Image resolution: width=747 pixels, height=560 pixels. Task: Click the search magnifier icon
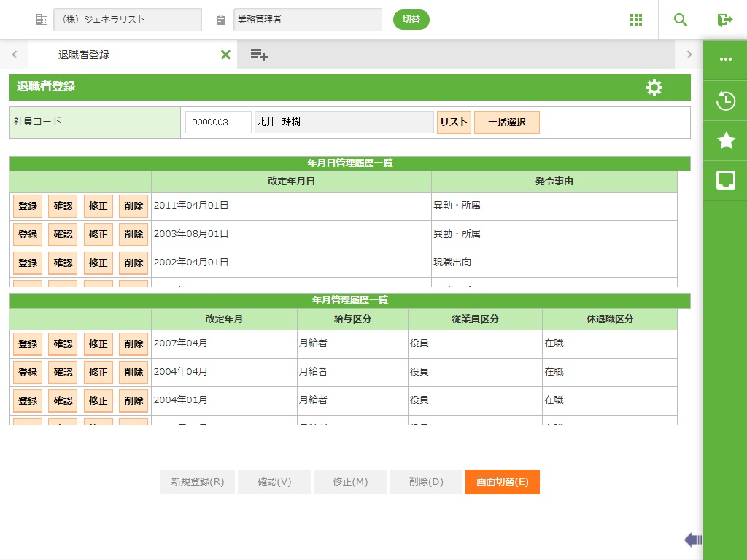click(681, 20)
